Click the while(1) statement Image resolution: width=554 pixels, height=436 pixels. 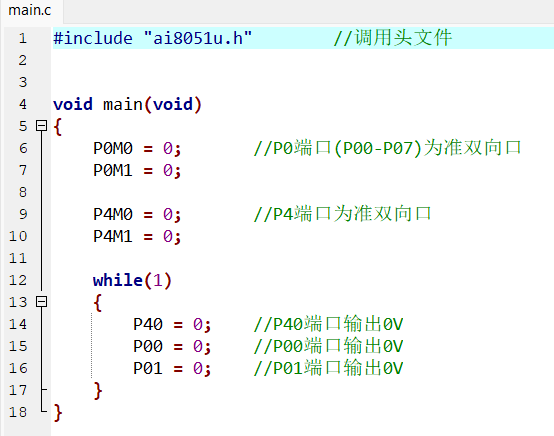(x=132, y=280)
